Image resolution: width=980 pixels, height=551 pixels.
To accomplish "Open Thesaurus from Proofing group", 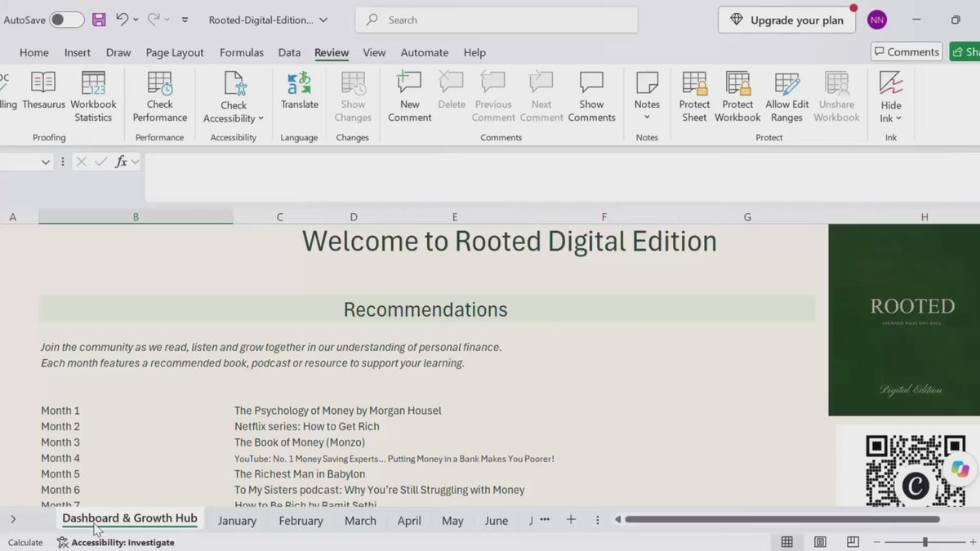I will (x=43, y=91).
